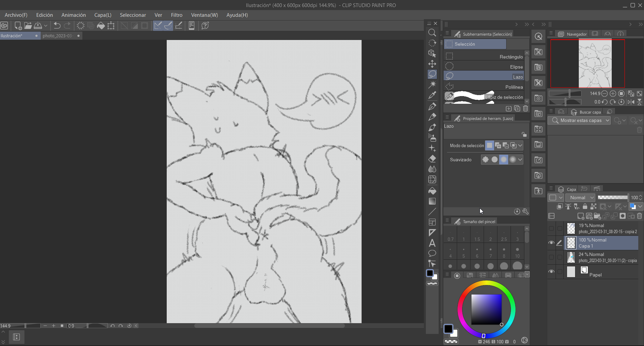Expand Modo de selección options arrow
The width and height of the screenshot is (644, 346).
click(520, 145)
